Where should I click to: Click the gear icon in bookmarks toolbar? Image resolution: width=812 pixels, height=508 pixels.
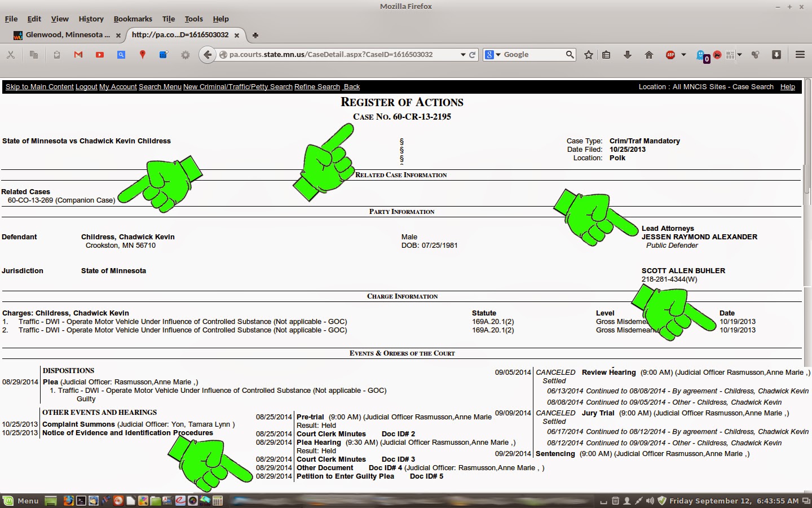click(186, 55)
